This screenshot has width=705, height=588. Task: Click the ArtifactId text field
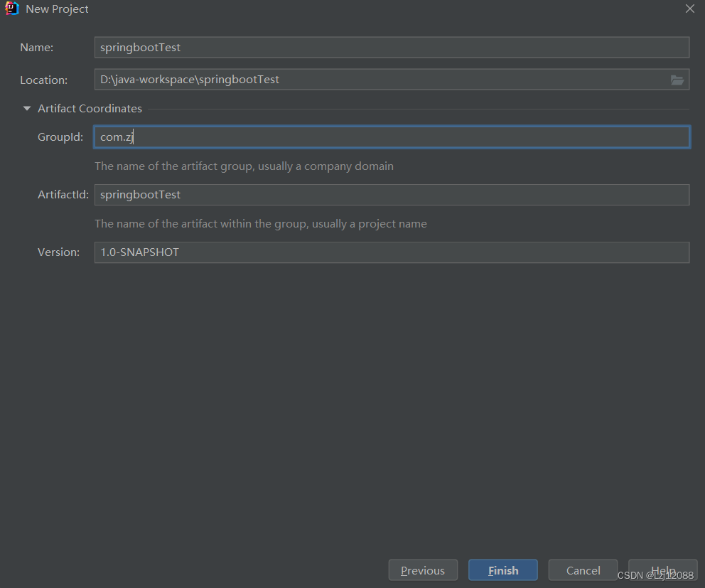click(392, 194)
